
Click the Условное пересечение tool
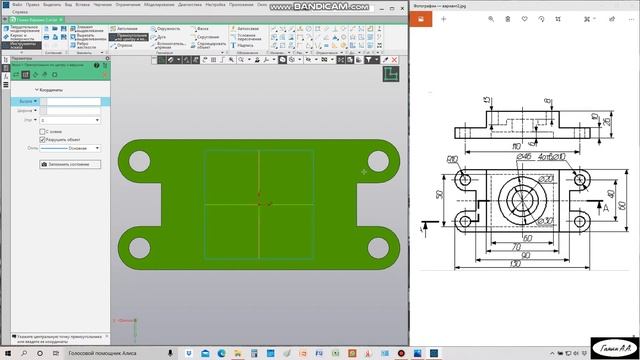[x=246, y=37]
